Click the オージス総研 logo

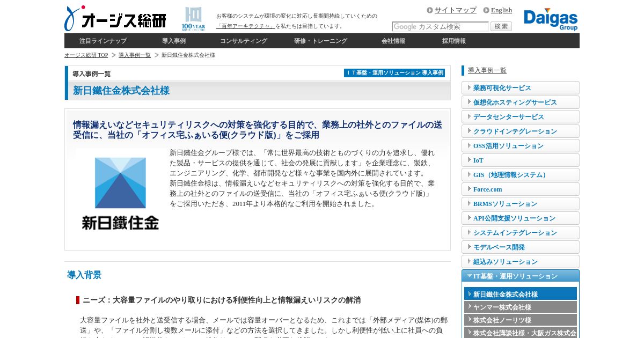pyautogui.click(x=115, y=19)
